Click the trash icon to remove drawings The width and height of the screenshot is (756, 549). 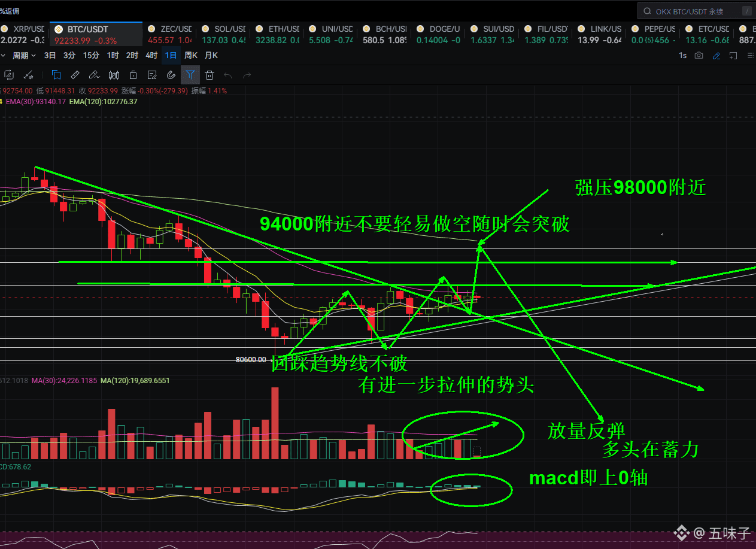(x=210, y=75)
